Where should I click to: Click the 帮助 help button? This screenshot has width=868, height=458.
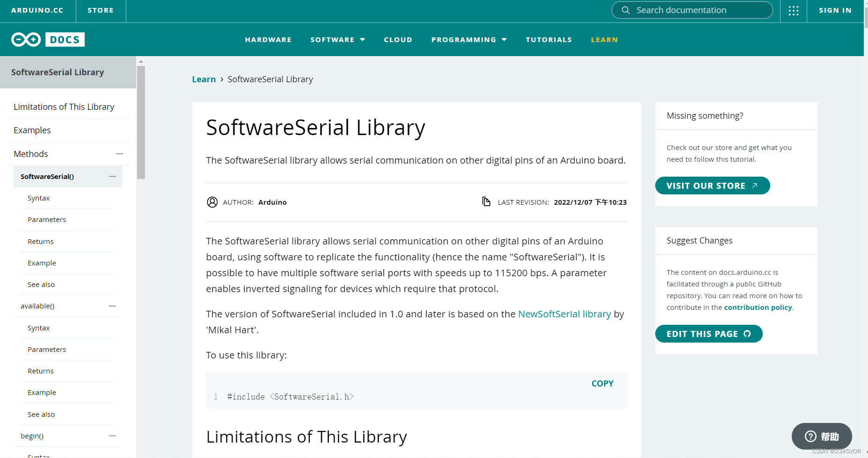tap(822, 437)
